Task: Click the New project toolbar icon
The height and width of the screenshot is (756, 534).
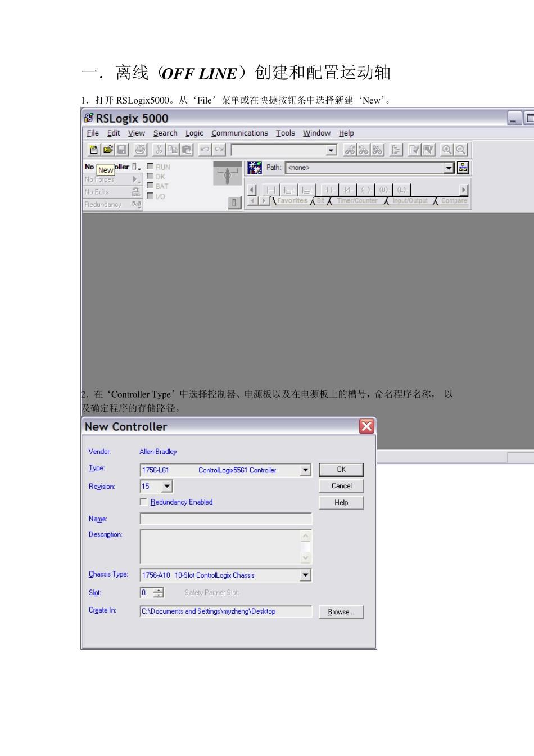Action: (x=94, y=150)
